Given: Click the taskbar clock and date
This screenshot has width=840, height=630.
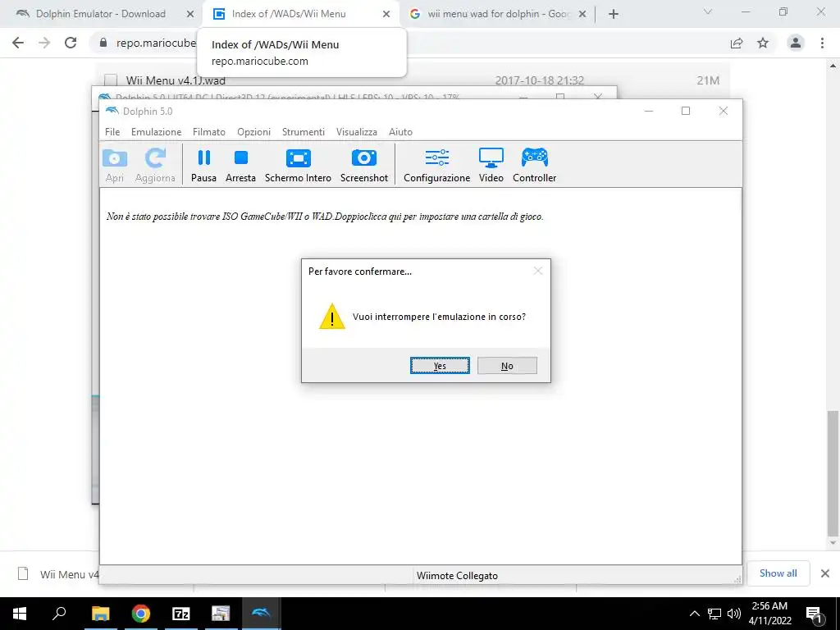Looking at the screenshot, I should (769, 614).
